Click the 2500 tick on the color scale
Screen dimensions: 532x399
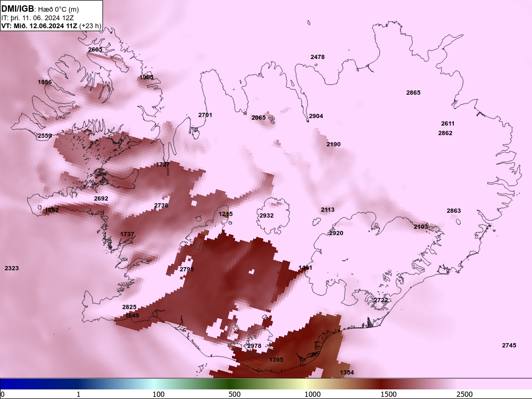(464, 394)
